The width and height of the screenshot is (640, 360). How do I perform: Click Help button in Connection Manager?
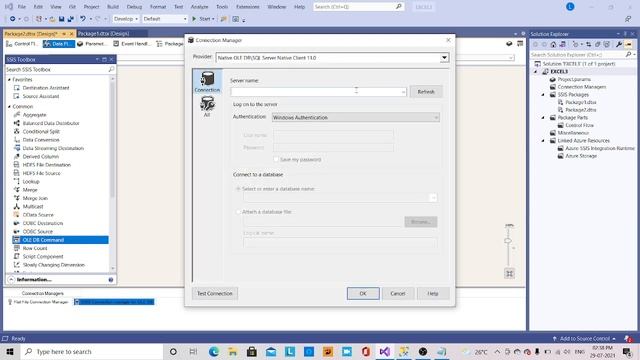coord(433,293)
